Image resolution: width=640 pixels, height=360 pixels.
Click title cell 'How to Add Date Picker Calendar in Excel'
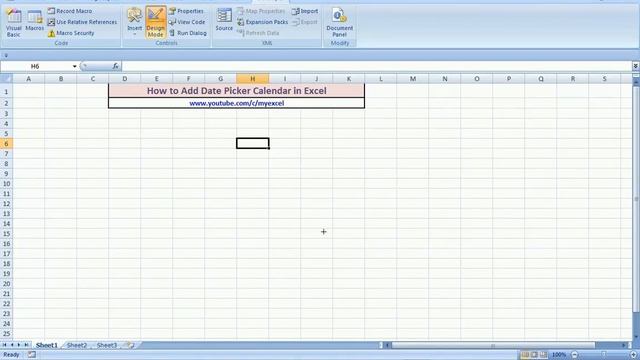tap(236, 91)
